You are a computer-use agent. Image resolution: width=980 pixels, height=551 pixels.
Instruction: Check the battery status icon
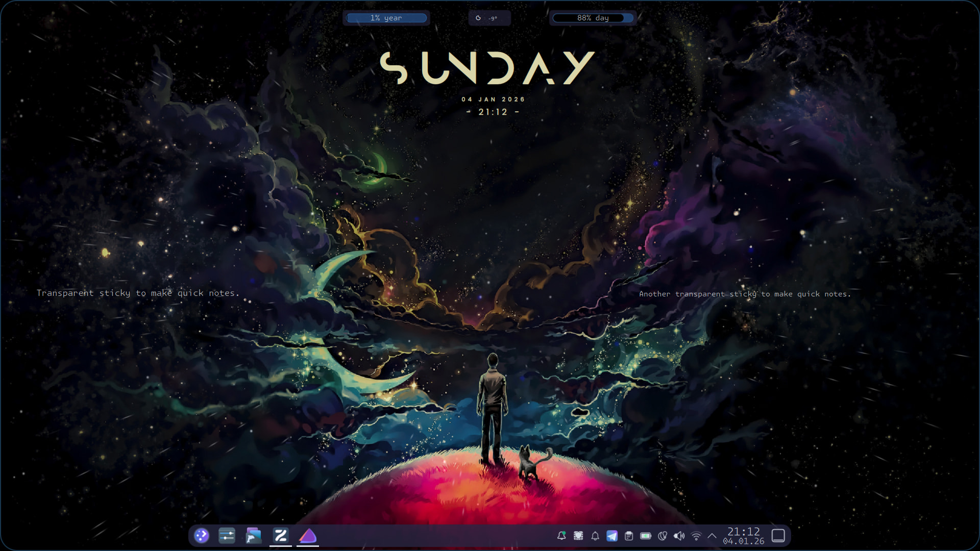tap(646, 536)
